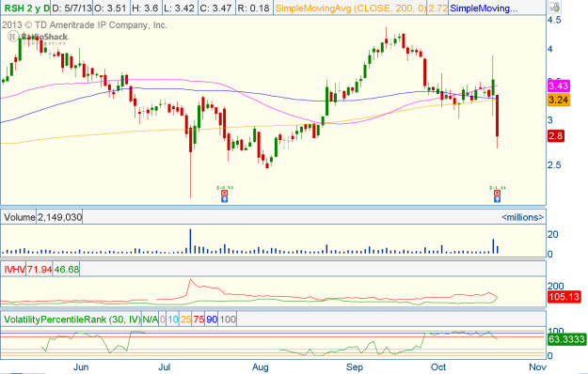Open the studies flask icon at top right
Image resolution: width=588 pixels, height=374 pixels.
click(x=555, y=7)
